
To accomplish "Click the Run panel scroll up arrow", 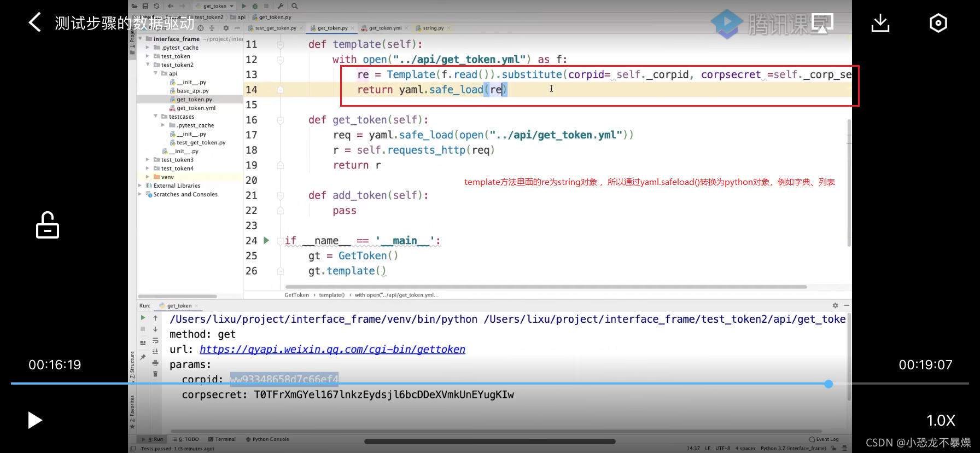I will 155,317.
